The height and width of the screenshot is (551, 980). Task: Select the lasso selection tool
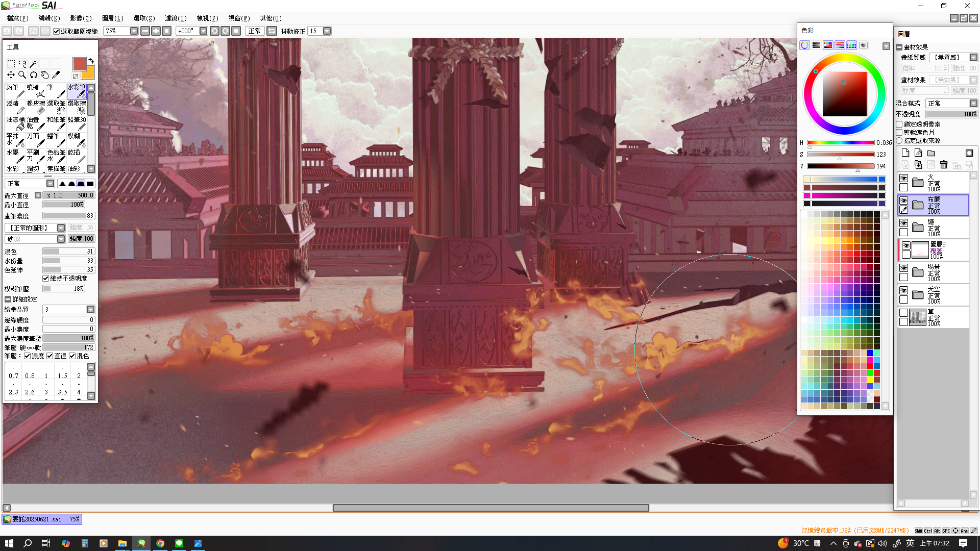tap(22, 64)
